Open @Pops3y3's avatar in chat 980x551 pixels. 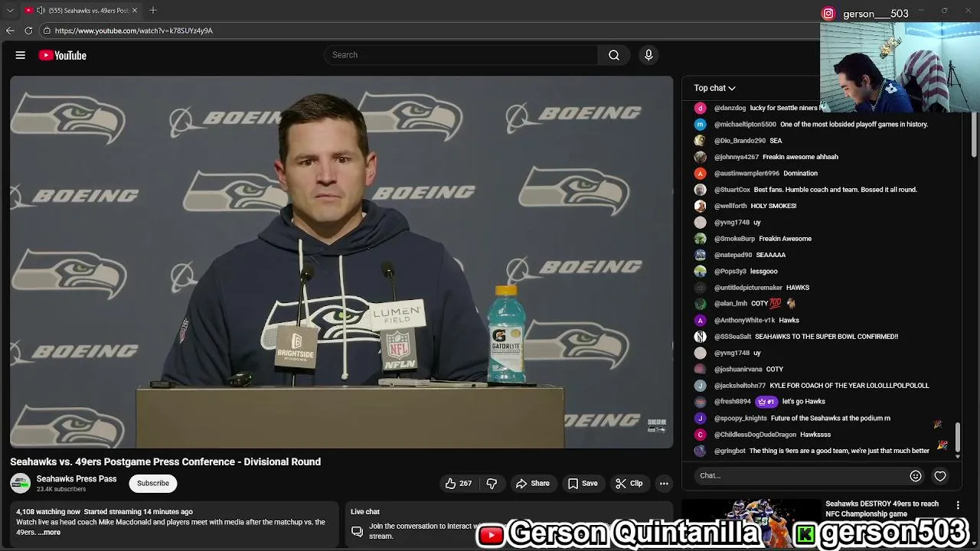700,271
